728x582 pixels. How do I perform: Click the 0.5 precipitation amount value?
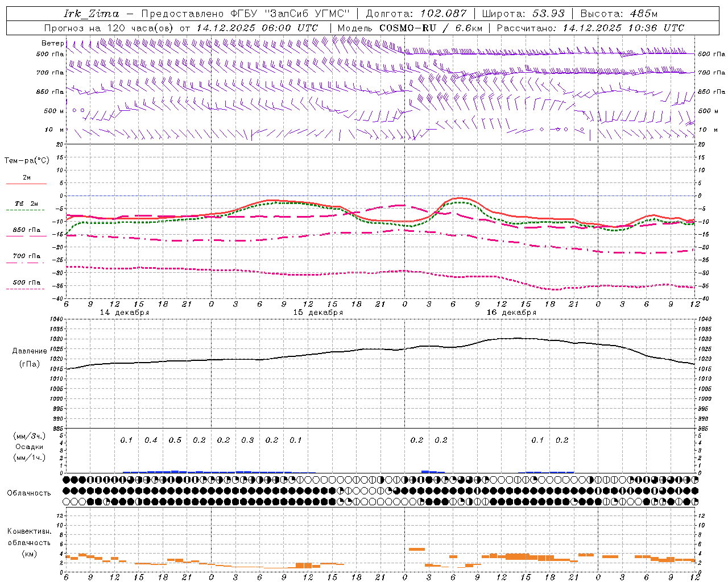(x=175, y=440)
